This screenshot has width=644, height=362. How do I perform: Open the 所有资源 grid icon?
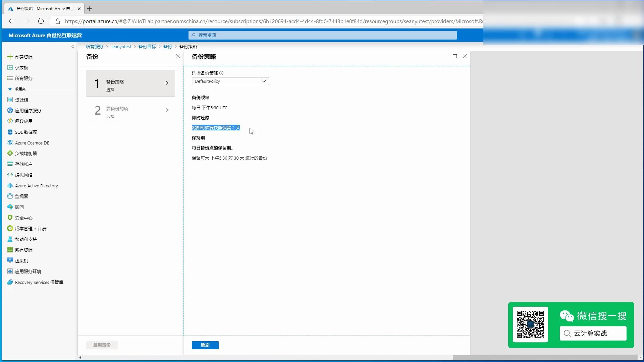(x=10, y=250)
